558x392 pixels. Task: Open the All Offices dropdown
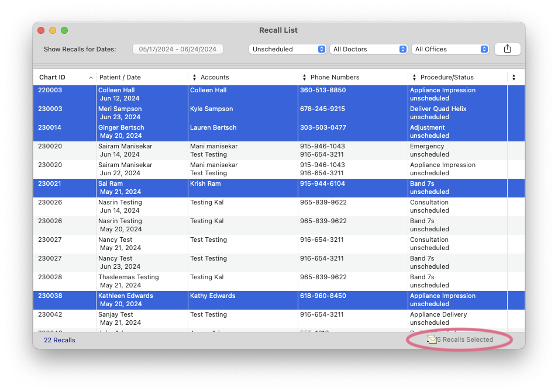[450, 49]
